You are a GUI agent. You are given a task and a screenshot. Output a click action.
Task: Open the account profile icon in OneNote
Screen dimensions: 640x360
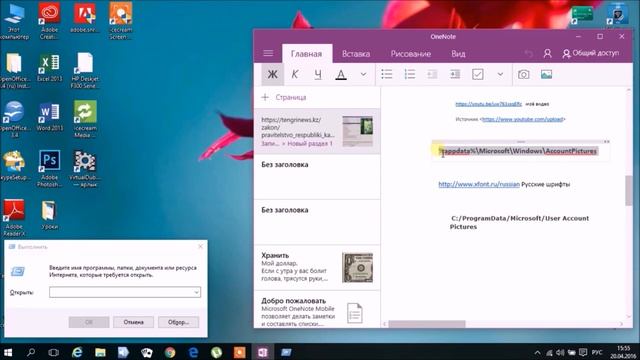click(547, 53)
